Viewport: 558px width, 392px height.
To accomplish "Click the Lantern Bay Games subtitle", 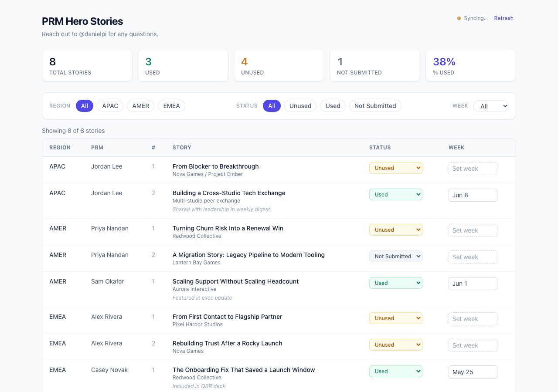I will coord(196,263).
